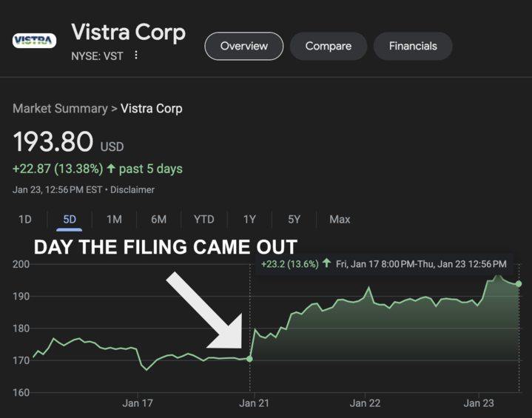Viewport: 532px width, 418px height.
Task: Show the Max price history
Action: (340, 219)
